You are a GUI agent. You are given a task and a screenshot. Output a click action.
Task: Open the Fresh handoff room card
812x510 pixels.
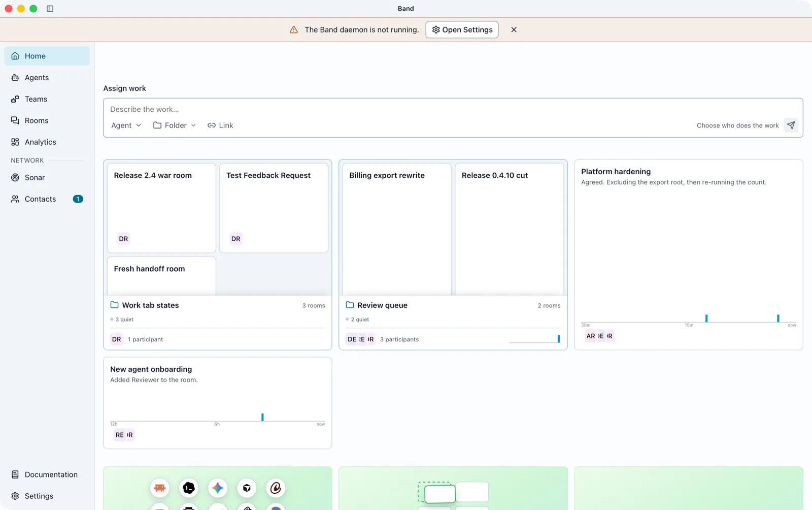[x=161, y=276]
